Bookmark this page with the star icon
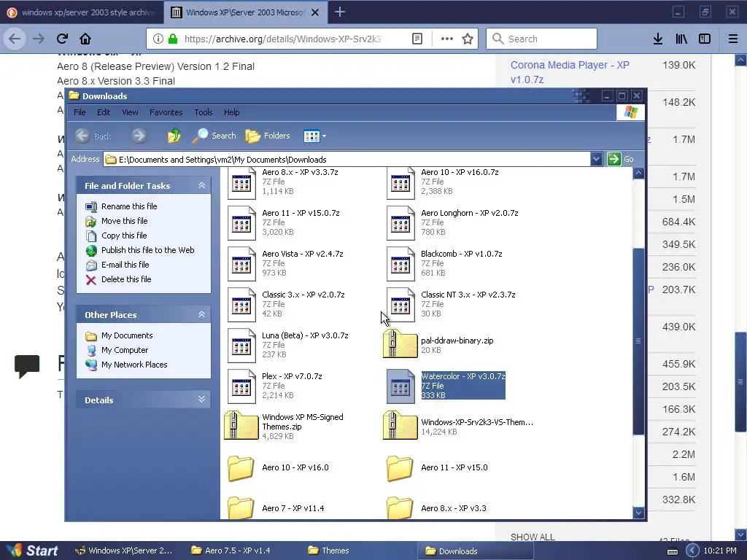Screen dimensions: 747x560 (x=468, y=39)
